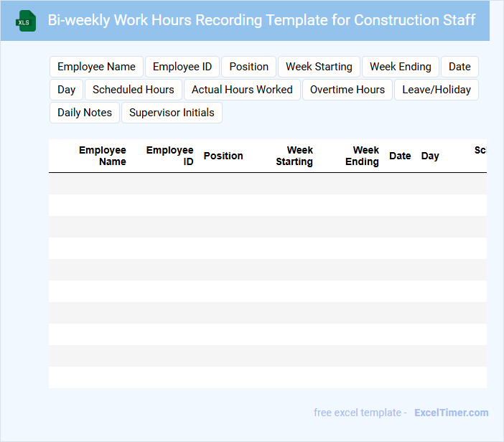The width and height of the screenshot is (504, 442).
Task: Click the Employee ID column header
Action: click(170, 156)
